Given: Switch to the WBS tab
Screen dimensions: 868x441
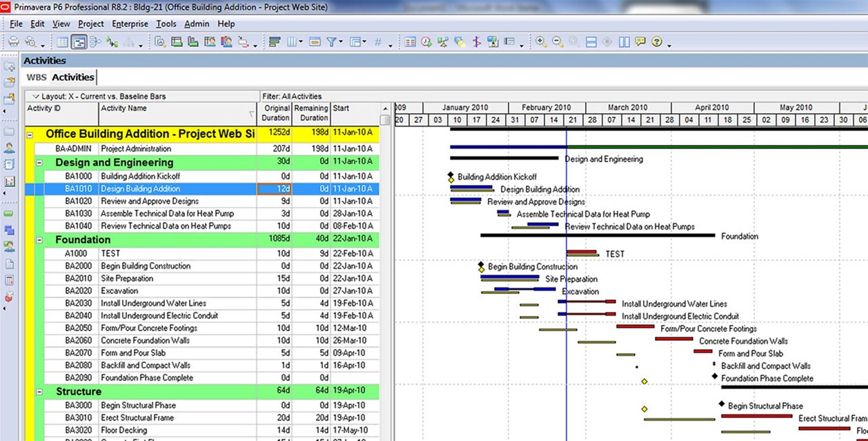Looking at the screenshot, I should (36, 77).
